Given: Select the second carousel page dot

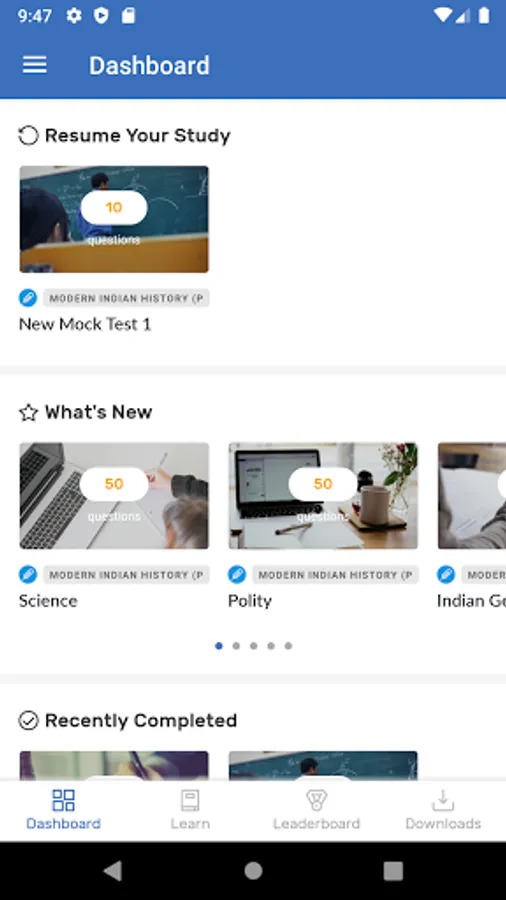Looking at the screenshot, I should (236, 646).
